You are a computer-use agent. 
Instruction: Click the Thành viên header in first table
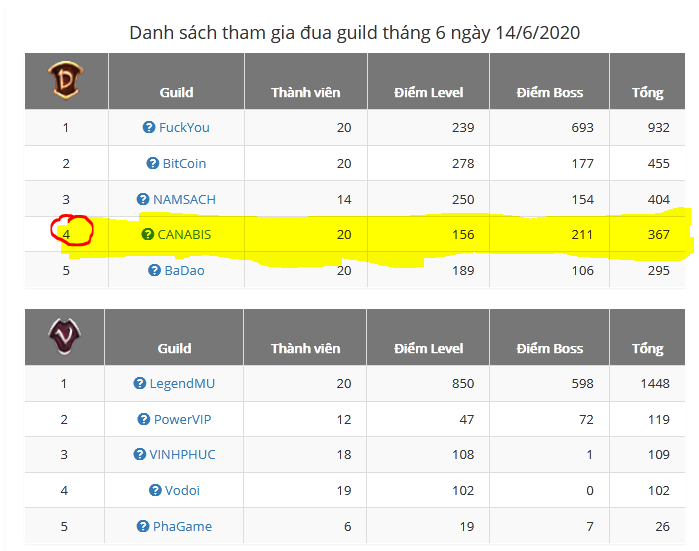coord(305,92)
